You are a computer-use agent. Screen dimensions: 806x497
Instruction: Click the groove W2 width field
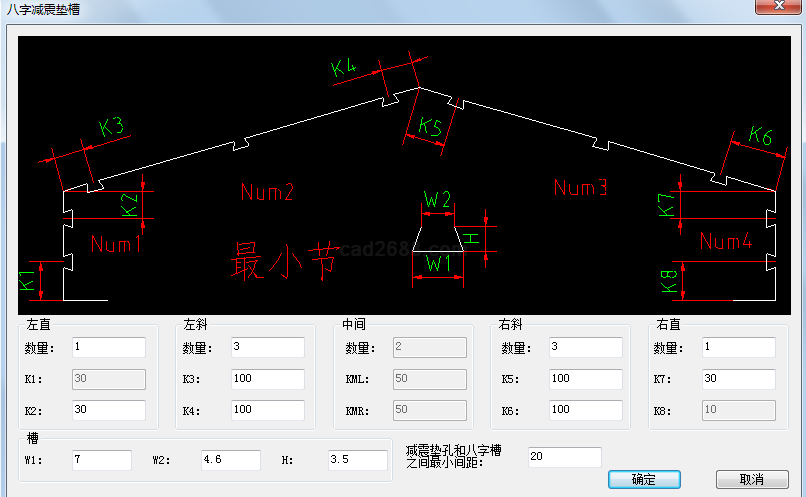coord(230,460)
